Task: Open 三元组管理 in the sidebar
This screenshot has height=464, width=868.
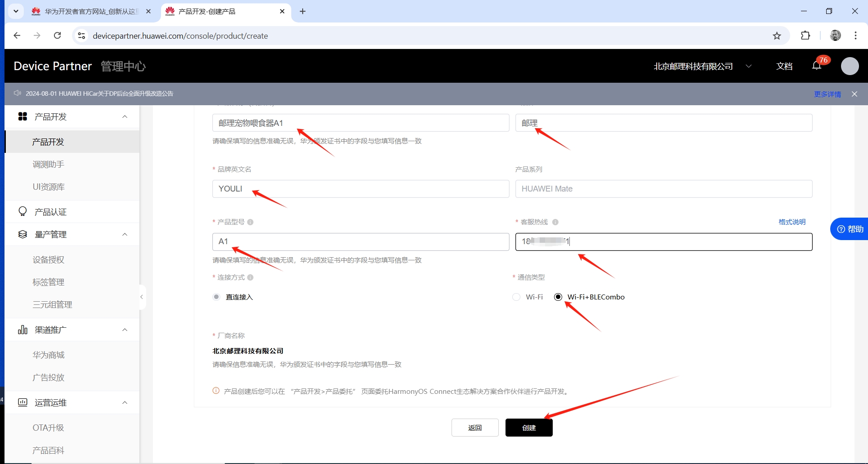Action: coord(52,304)
